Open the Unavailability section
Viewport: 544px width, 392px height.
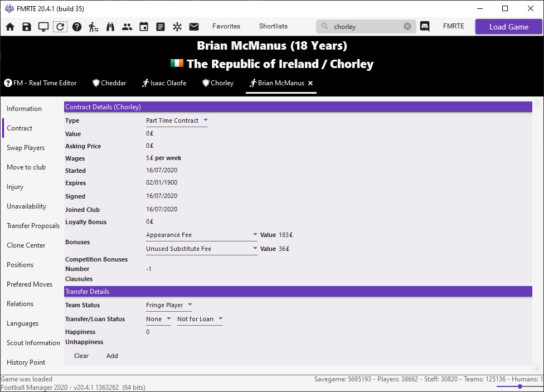[26, 206]
